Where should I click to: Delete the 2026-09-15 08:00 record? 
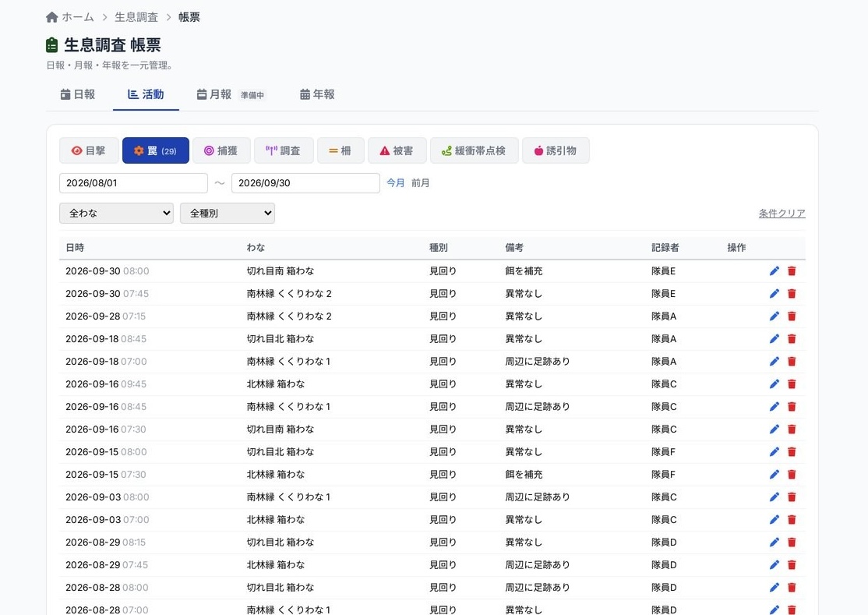tap(792, 451)
